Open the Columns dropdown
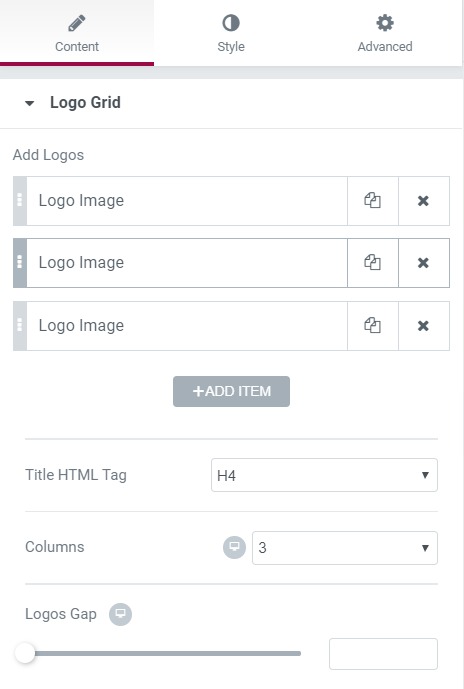 coord(345,548)
